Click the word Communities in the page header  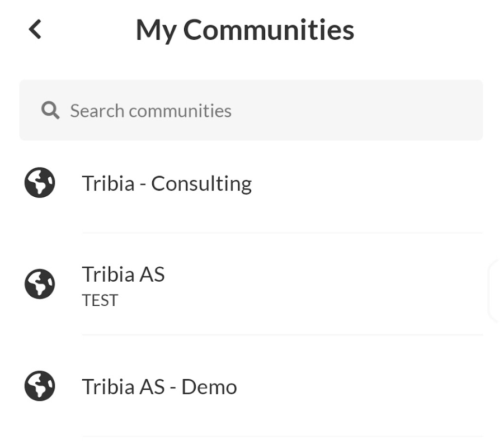point(269,30)
